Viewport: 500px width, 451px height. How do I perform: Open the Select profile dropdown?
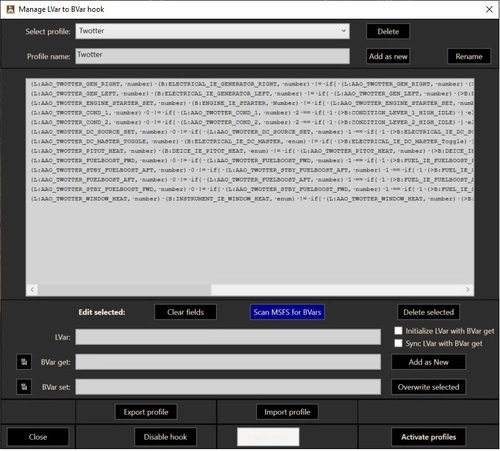tap(212, 31)
